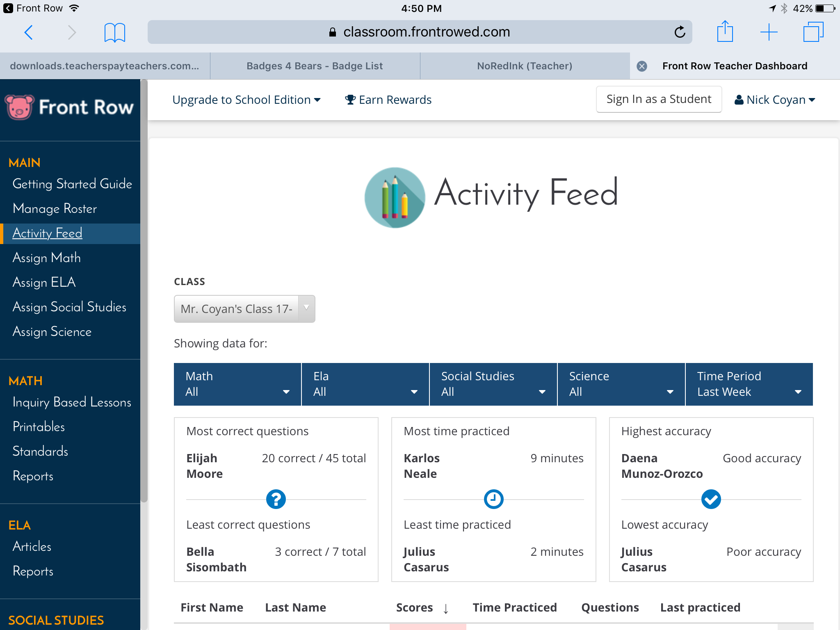The height and width of the screenshot is (630, 840).
Task: Open the bookmarks book icon
Action: click(x=114, y=32)
